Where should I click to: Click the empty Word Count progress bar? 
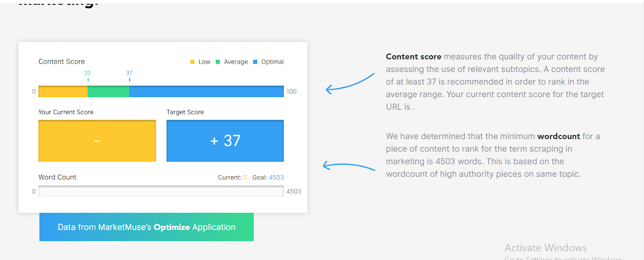click(x=161, y=191)
